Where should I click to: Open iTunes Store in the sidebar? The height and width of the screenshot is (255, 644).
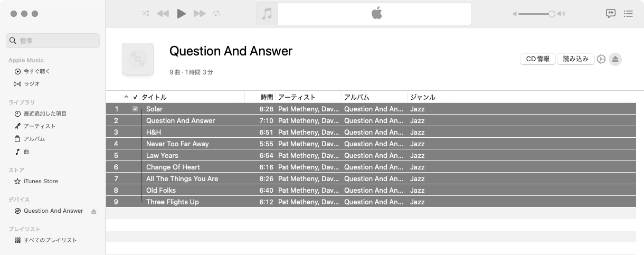41,181
